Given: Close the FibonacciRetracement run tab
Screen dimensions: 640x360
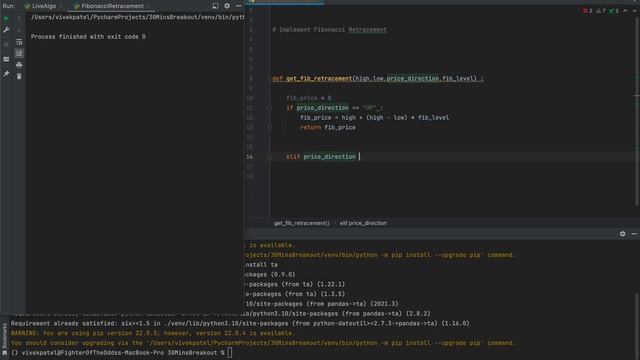Looking at the screenshot, I should [x=149, y=6].
